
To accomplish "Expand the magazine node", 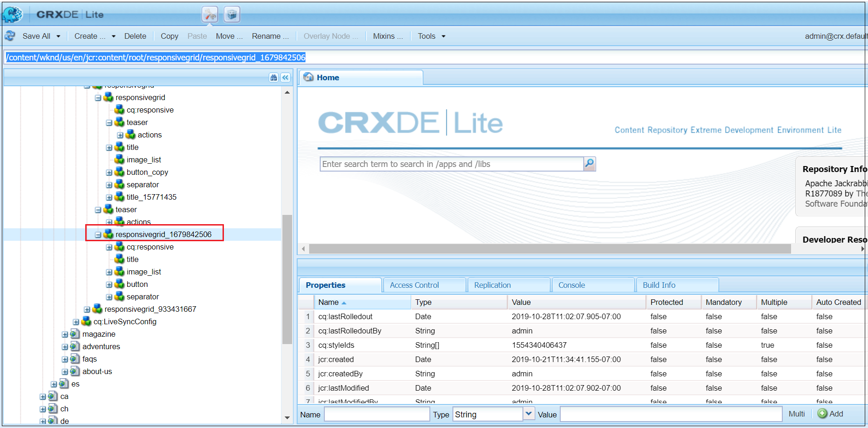I will pyautogui.click(x=65, y=334).
